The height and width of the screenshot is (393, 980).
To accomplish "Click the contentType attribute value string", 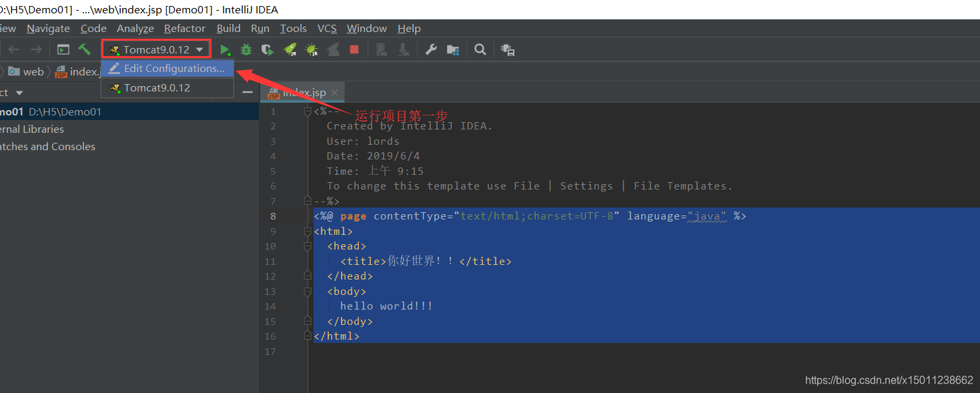I will point(536,216).
